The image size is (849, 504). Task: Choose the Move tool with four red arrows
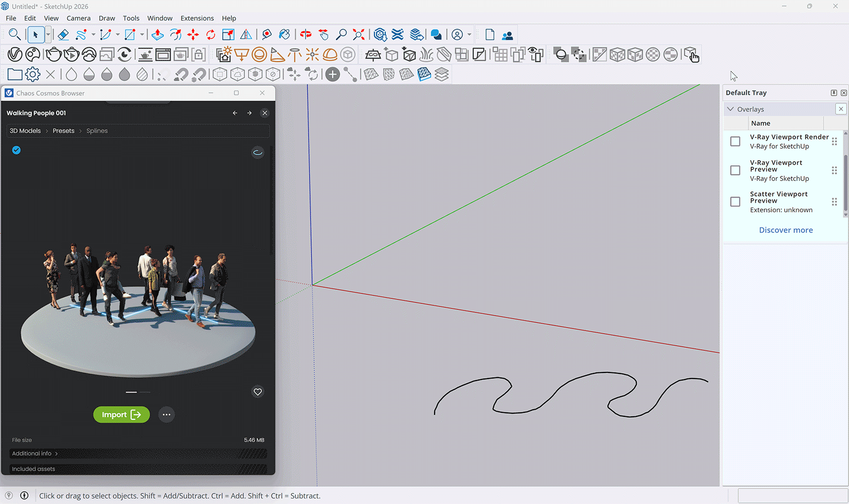click(x=193, y=34)
